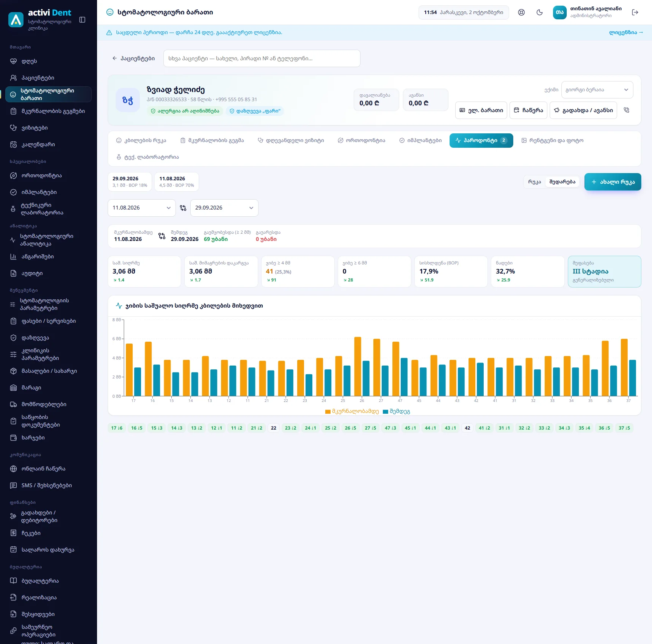Image resolution: width=652 pixels, height=644 pixels.
Task: Open პაციენტები in the sidebar
Action: [49, 78]
